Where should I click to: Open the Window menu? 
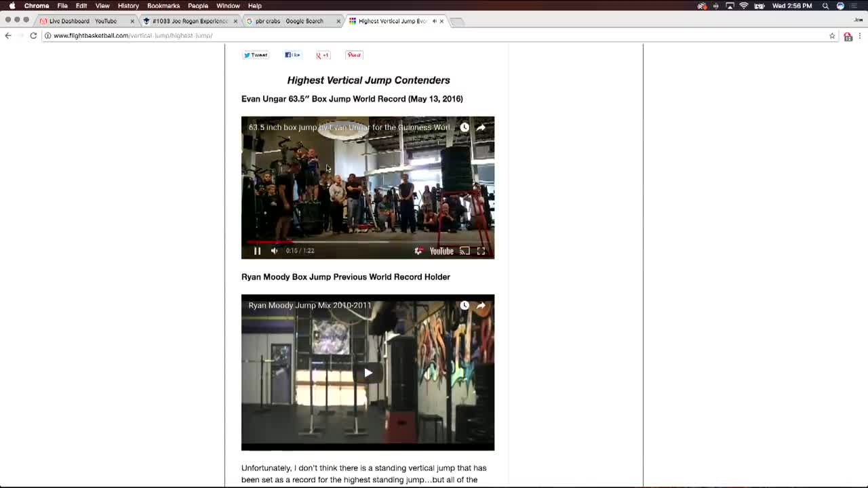coord(228,5)
